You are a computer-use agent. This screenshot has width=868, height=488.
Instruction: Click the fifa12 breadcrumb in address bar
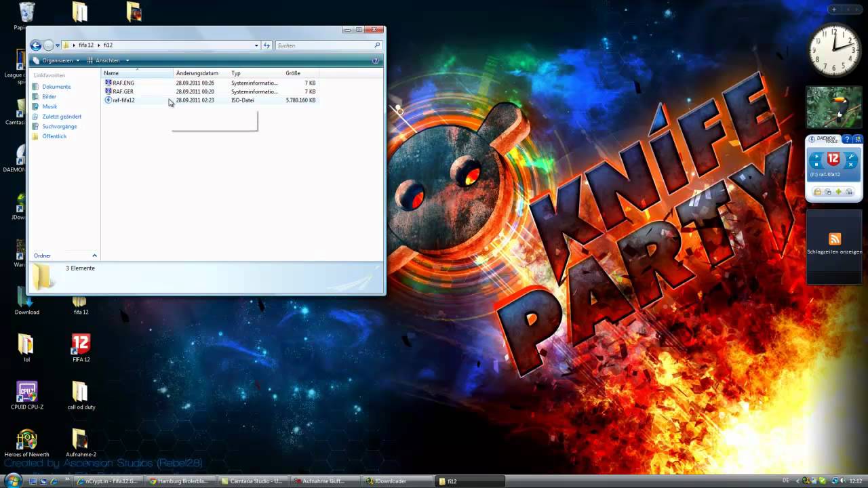[x=85, y=45]
